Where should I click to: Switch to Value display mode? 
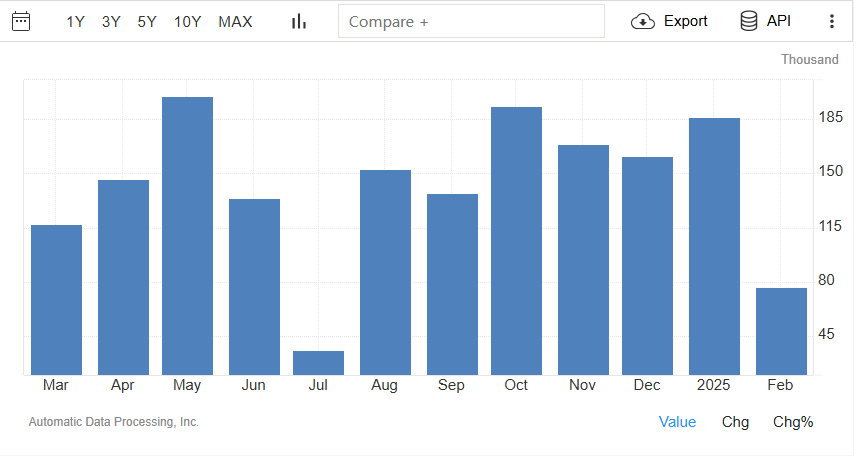coord(677,422)
